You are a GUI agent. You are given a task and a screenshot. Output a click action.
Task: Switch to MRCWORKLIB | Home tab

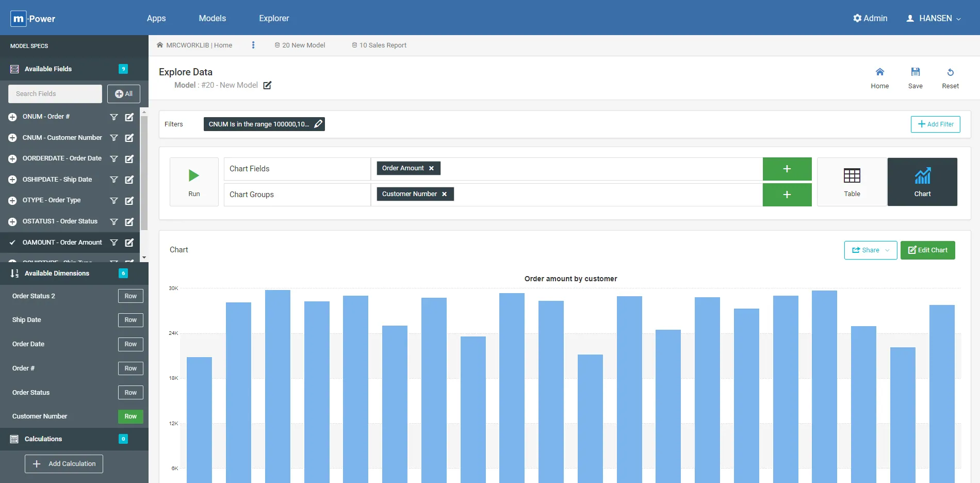[x=194, y=45]
